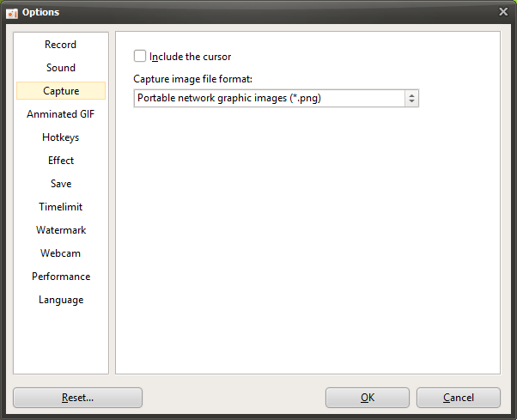This screenshot has width=517, height=420.
Task: Switch to the Watermark page
Action: click(61, 230)
